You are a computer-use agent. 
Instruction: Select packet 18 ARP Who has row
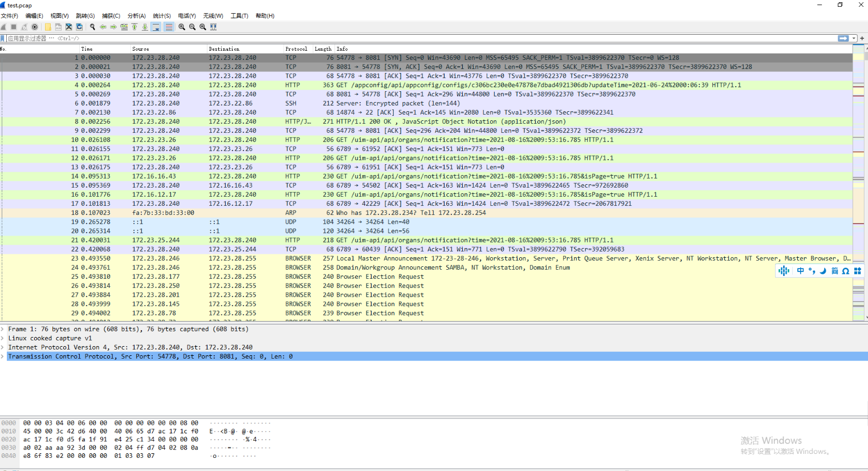pyautogui.click(x=426, y=213)
